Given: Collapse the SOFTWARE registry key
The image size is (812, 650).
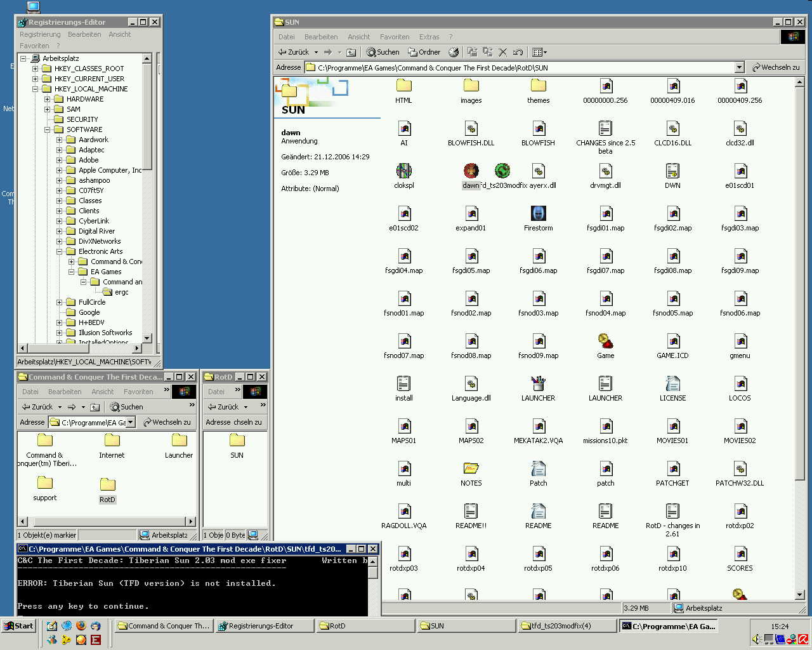Looking at the screenshot, I should pos(47,129).
